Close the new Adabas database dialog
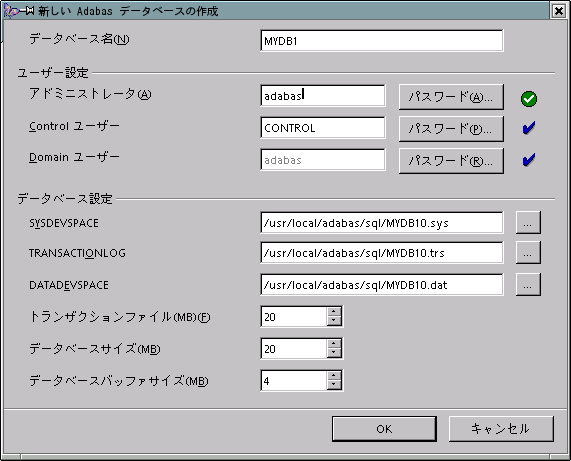 pyautogui.click(x=559, y=11)
